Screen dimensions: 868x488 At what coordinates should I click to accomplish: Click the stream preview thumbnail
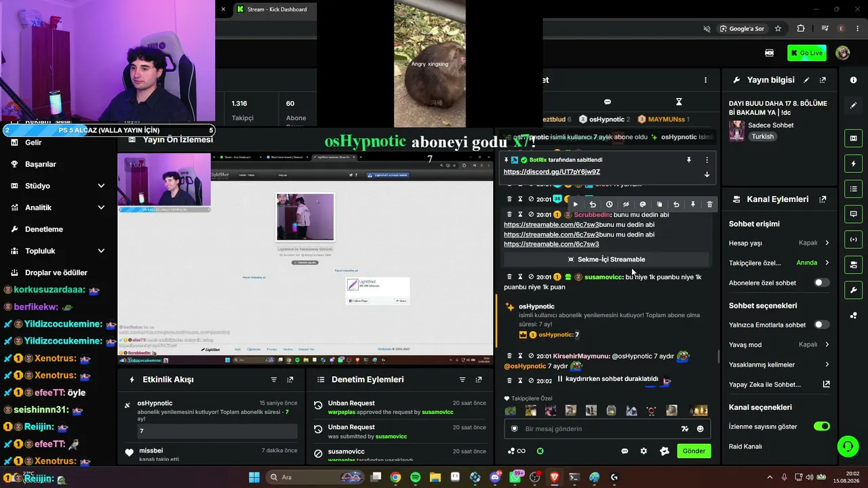(x=305, y=258)
